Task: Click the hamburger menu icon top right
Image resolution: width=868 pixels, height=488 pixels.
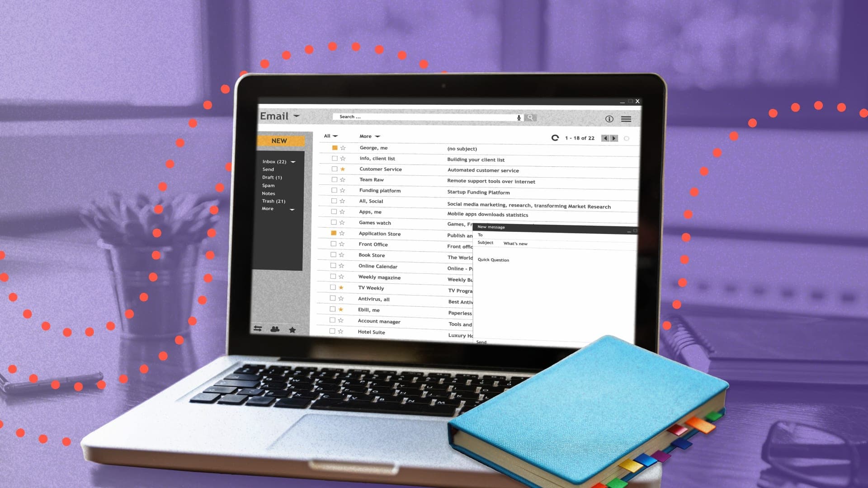Action: (626, 118)
